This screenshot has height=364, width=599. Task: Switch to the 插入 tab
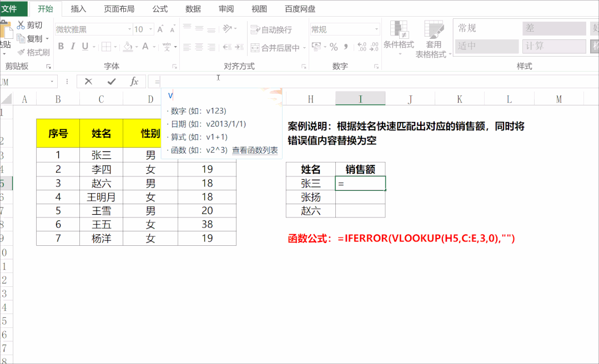click(x=78, y=9)
